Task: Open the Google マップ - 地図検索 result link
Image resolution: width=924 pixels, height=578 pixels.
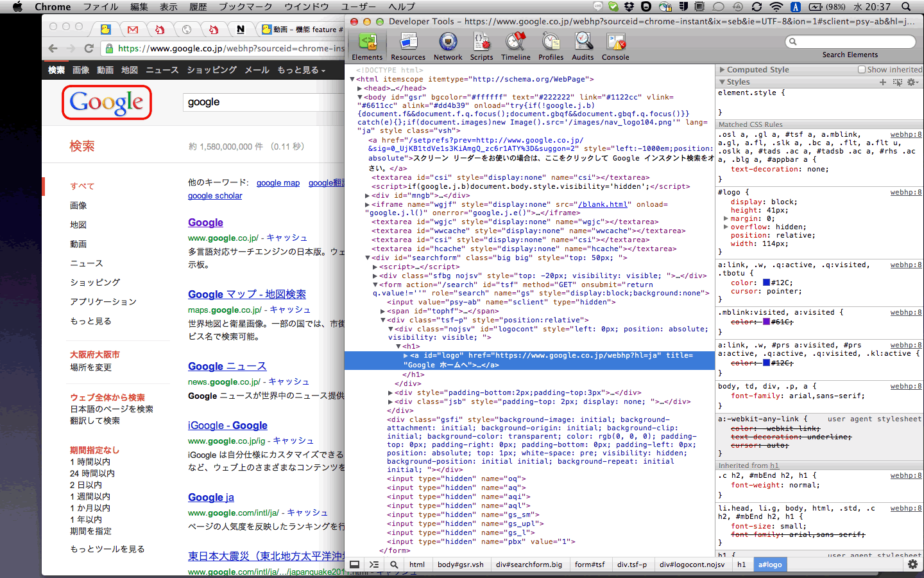Action: (x=247, y=294)
